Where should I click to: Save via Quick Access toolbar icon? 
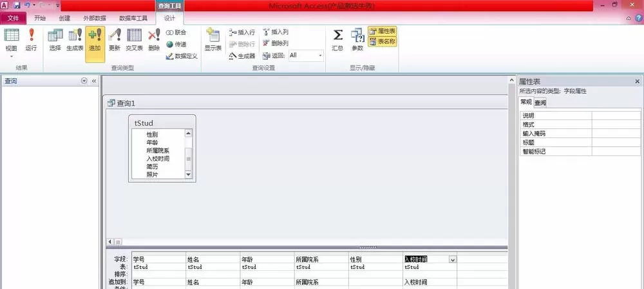(17, 5)
